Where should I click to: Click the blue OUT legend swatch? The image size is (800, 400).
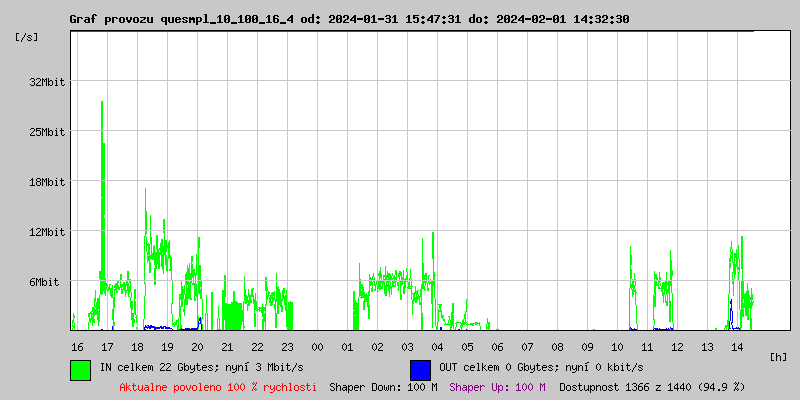pos(420,369)
